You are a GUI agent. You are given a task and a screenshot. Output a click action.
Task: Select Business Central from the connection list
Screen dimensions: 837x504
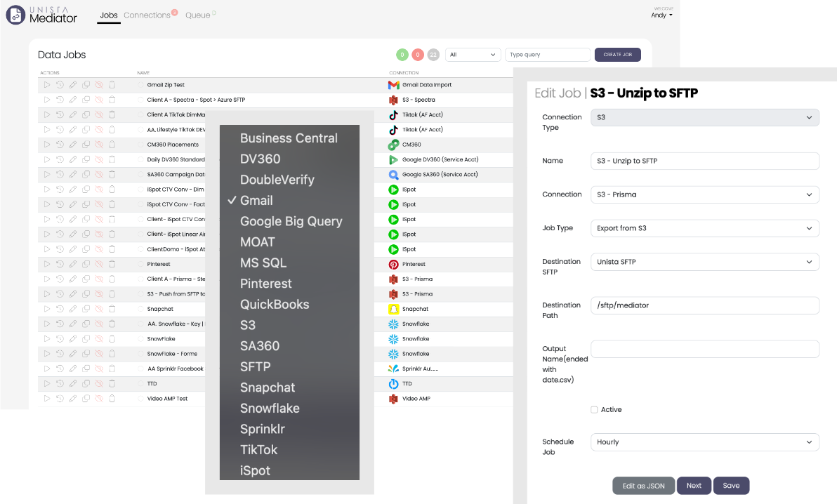click(289, 138)
